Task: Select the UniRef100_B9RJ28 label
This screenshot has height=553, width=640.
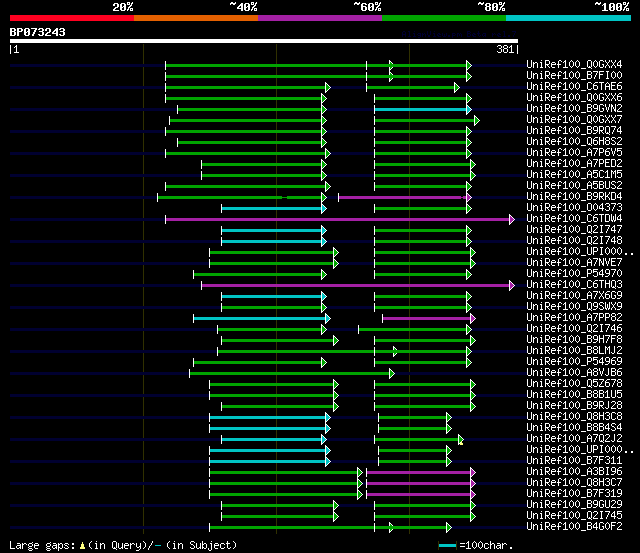Action: (x=574, y=406)
